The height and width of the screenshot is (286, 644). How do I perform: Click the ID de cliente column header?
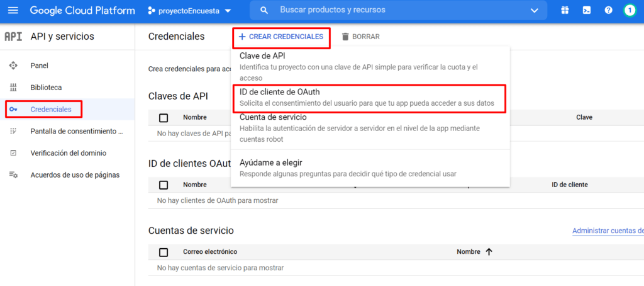[570, 185]
